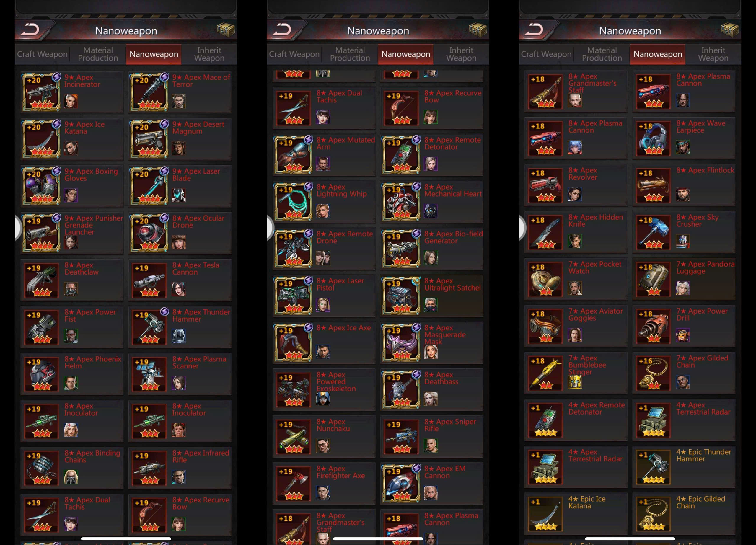Expand the side drawer handle on left panel

18,228
